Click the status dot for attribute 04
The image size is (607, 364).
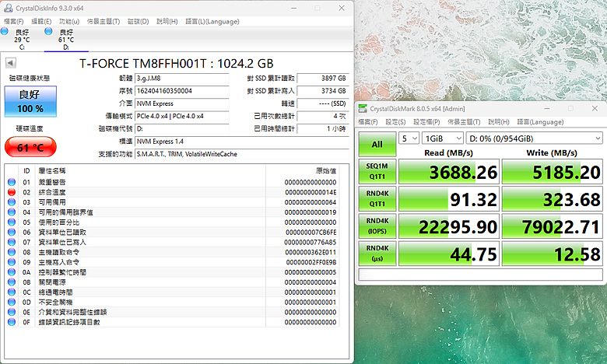coord(12,212)
